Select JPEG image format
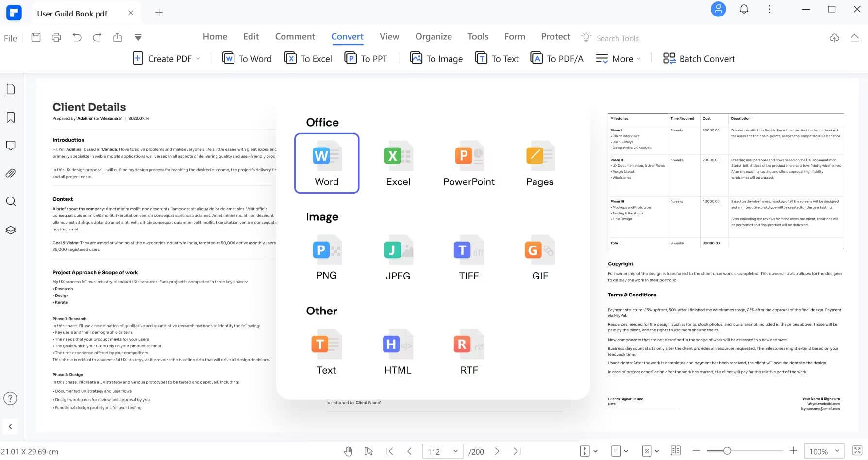 398,258
